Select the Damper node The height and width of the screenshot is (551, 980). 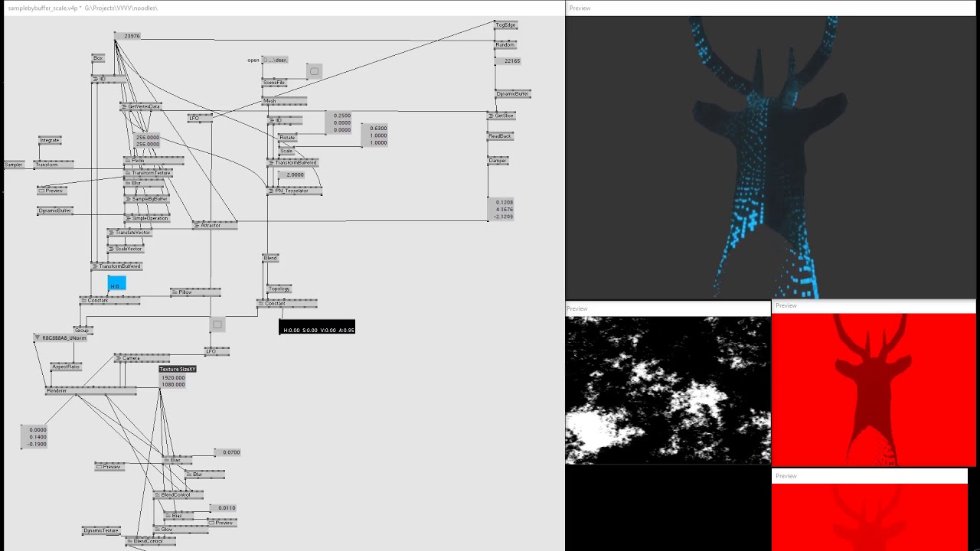click(x=498, y=161)
